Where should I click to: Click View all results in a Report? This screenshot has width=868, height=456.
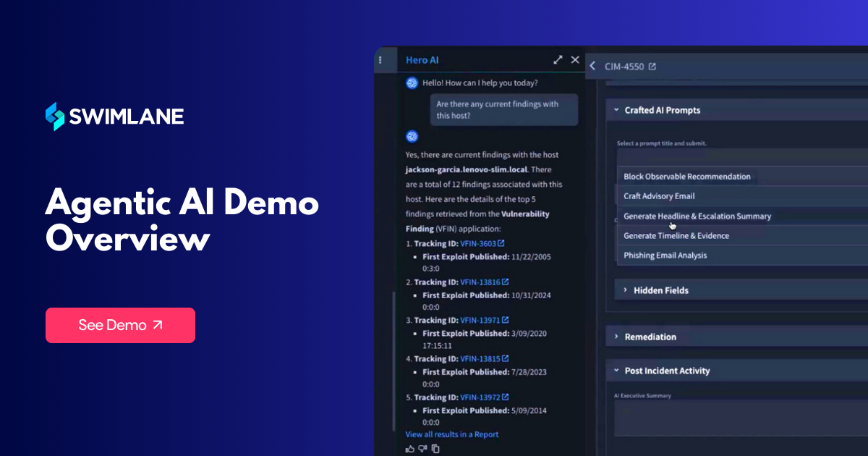pyautogui.click(x=452, y=434)
